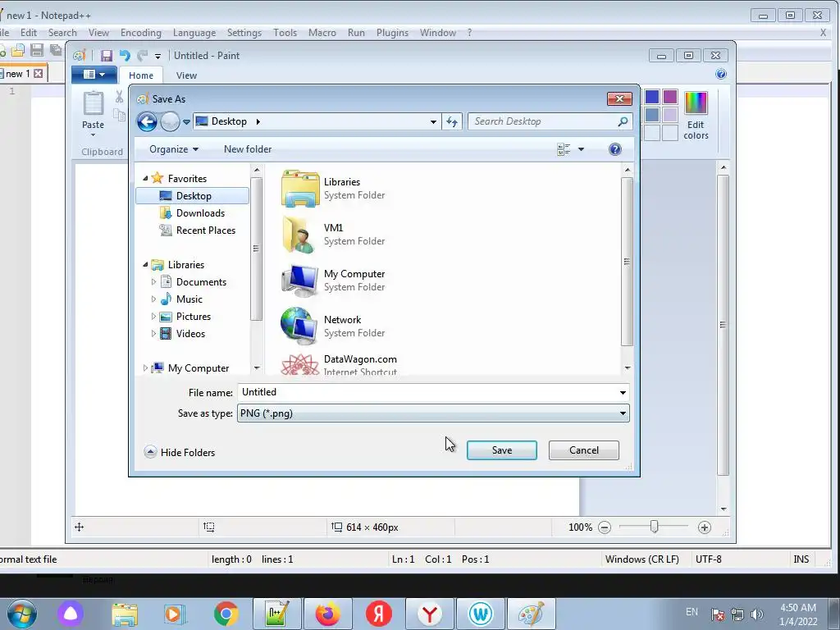This screenshot has height=630, width=840.
Task: Click Paint's help icon near ribbon
Action: pos(721,74)
